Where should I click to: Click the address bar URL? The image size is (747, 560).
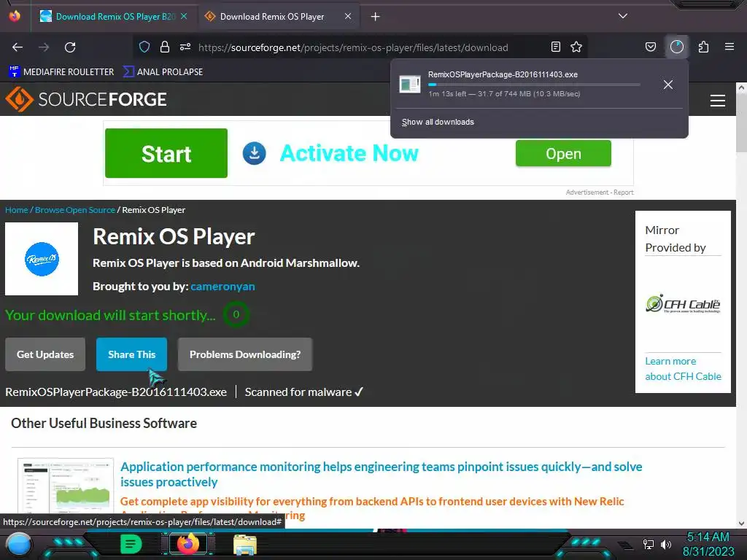click(x=353, y=47)
